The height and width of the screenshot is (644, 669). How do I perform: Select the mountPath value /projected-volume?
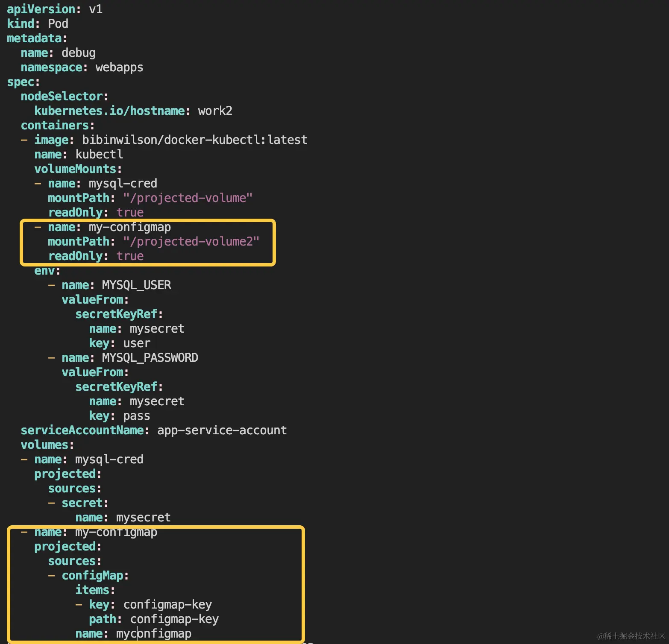click(188, 198)
